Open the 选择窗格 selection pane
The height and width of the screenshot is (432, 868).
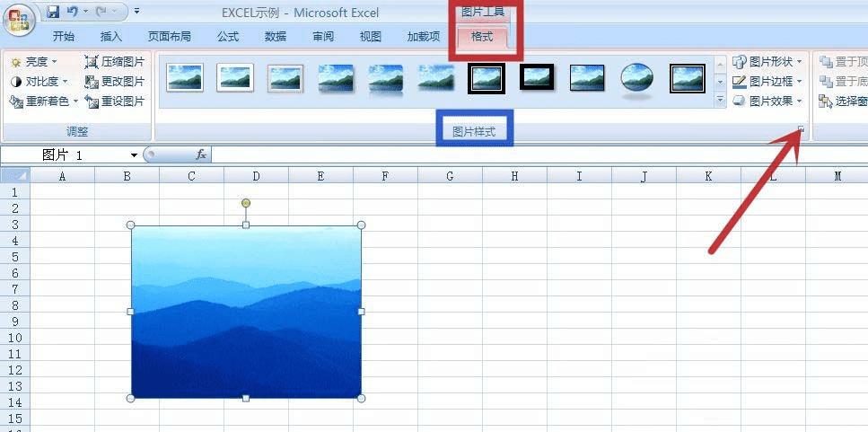pos(843,101)
